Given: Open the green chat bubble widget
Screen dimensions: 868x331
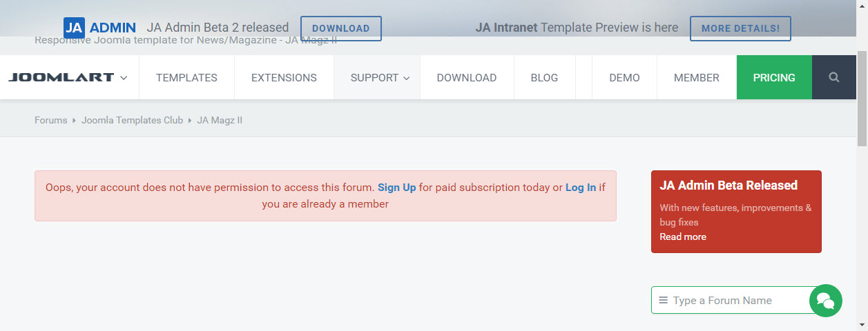Looking at the screenshot, I should [x=825, y=301].
